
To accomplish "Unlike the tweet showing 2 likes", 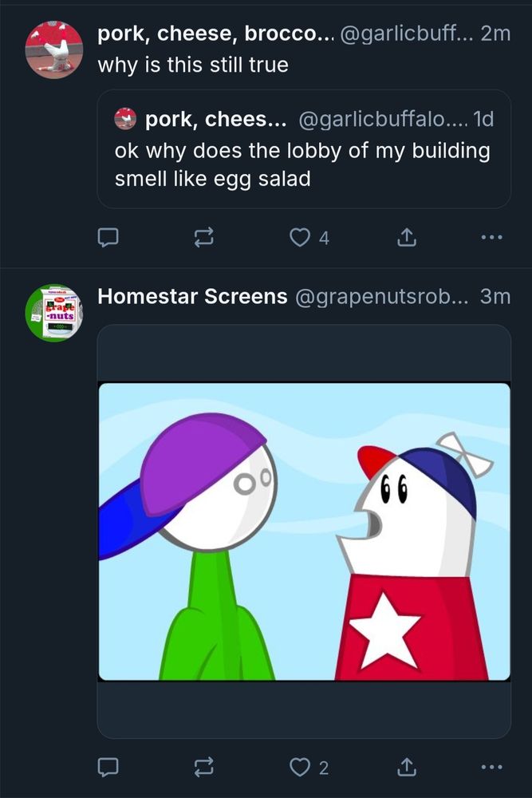I will [299, 768].
